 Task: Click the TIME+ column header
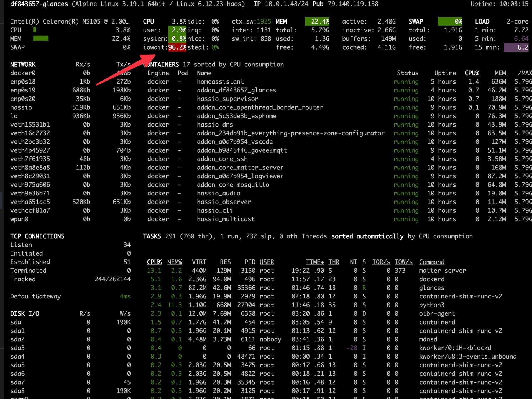coord(315,262)
